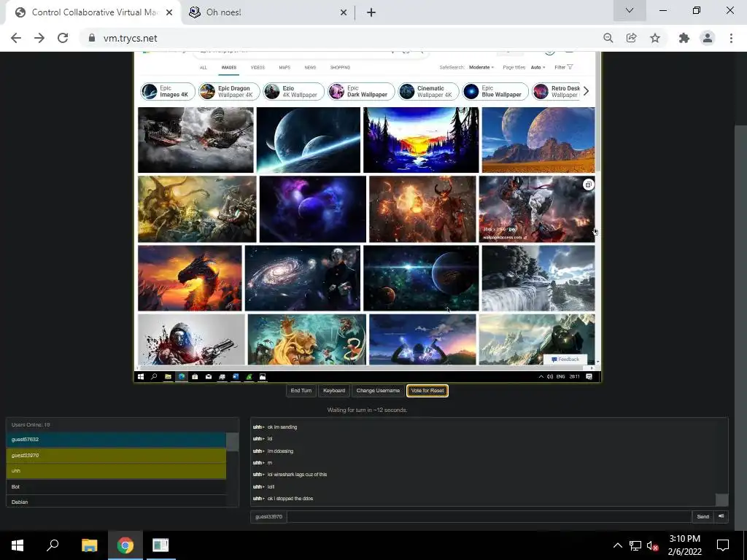Click the VM volume tray icon
The width and height of the screenshot is (747, 560).
(x=550, y=377)
